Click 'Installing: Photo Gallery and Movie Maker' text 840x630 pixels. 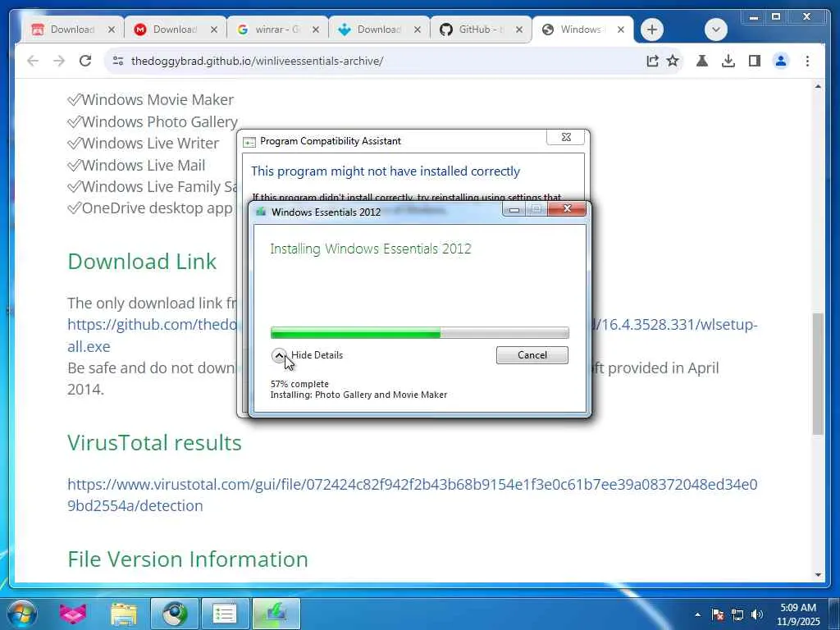(x=358, y=395)
